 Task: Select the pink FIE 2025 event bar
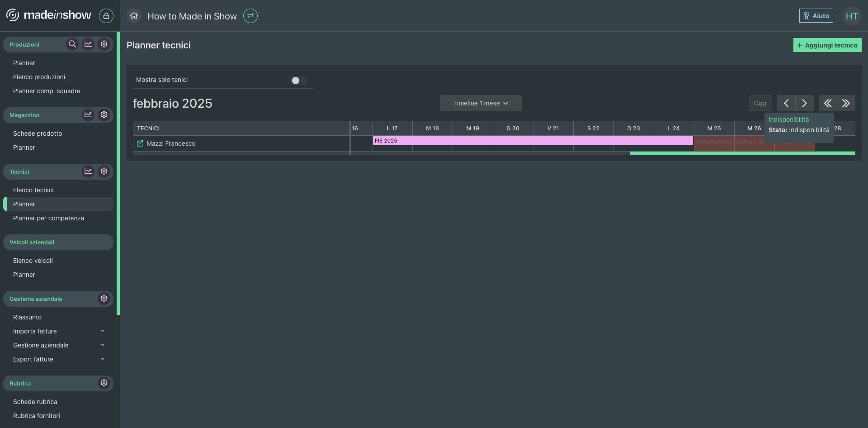(532, 141)
